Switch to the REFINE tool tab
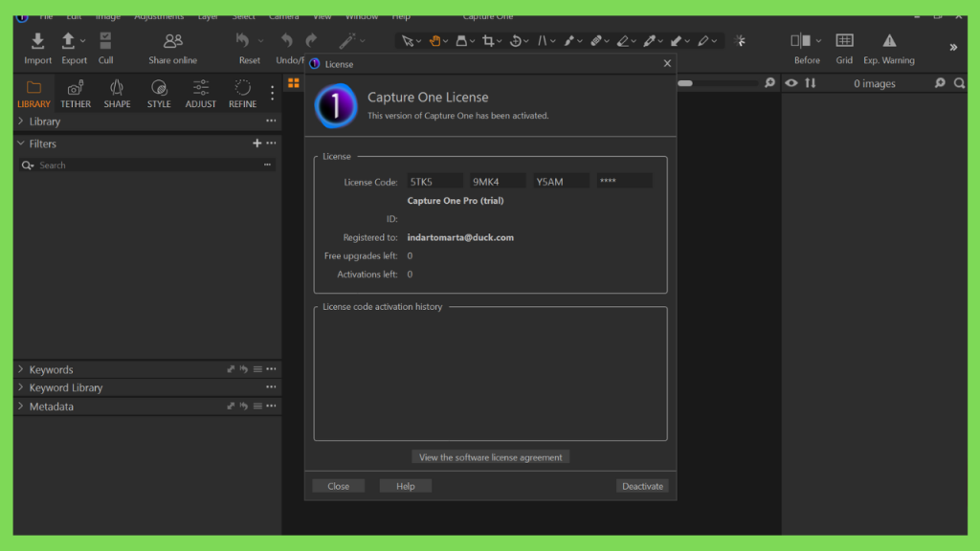980x551 pixels. 242,94
